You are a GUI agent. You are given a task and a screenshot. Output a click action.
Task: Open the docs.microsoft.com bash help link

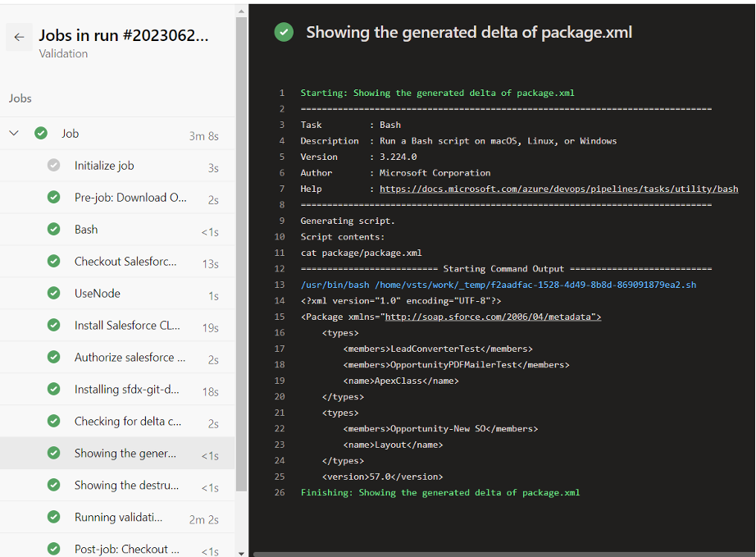click(x=559, y=189)
